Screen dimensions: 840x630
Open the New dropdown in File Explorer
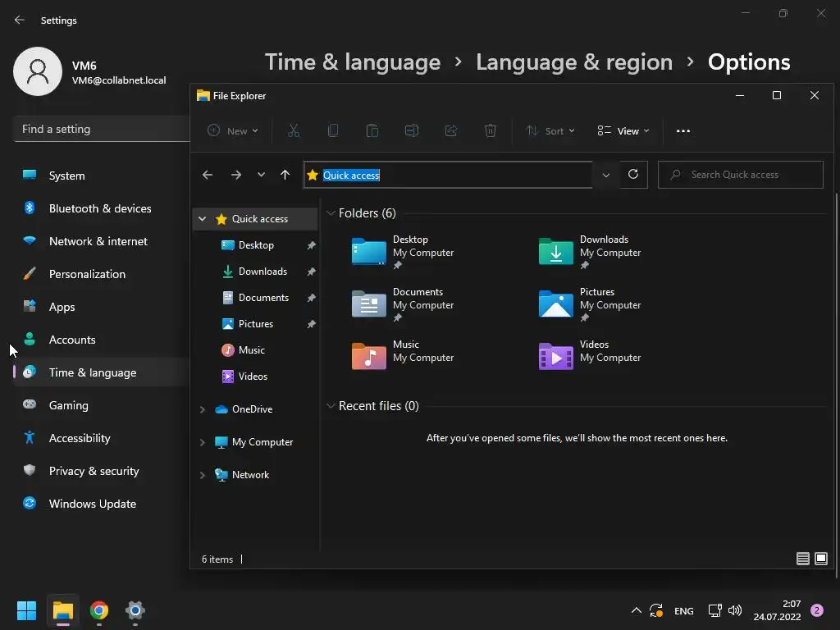233,130
